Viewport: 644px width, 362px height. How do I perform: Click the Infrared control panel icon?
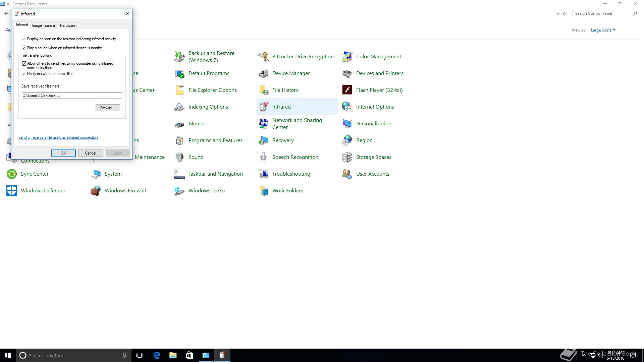263,107
